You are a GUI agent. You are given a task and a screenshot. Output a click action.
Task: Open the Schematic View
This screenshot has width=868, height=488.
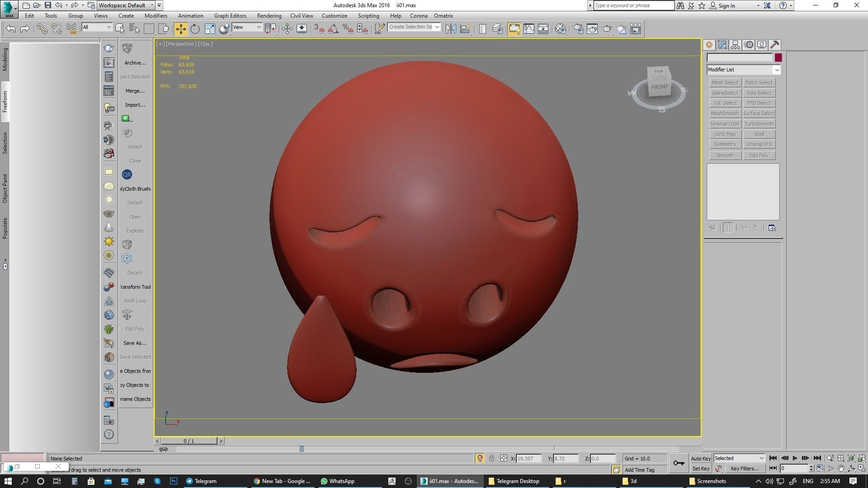pos(543,29)
